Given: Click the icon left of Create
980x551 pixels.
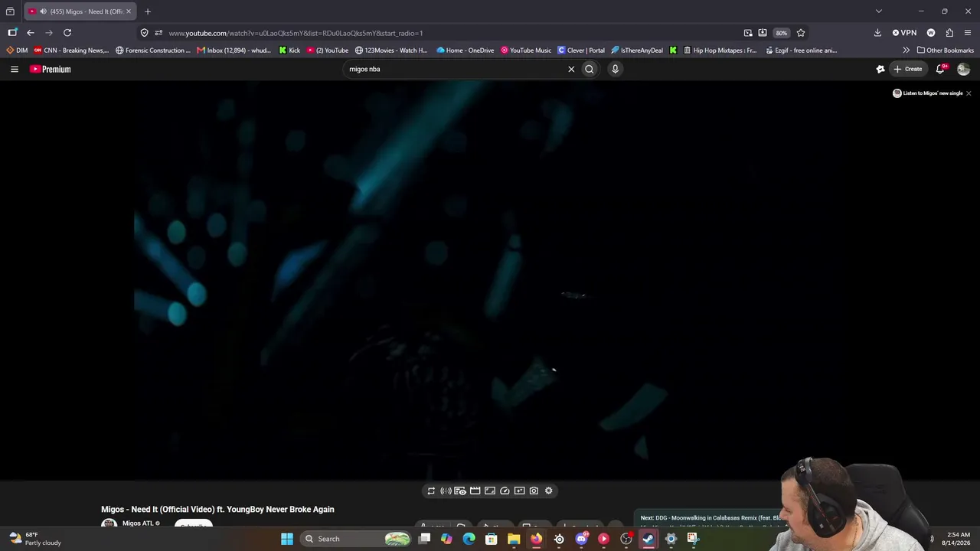Looking at the screenshot, I should (880, 69).
